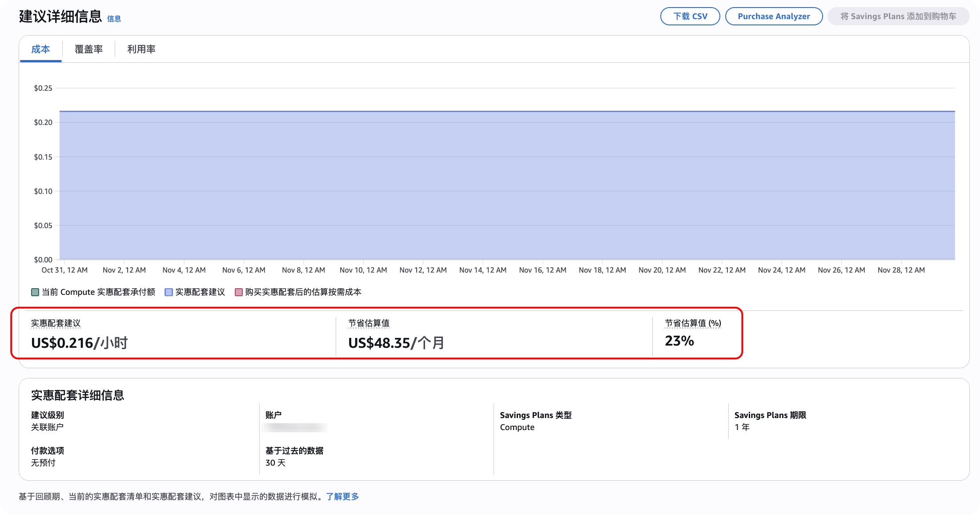Click the underlined 节省估算值 metric label
980x515 pixels.
(369, 323)
